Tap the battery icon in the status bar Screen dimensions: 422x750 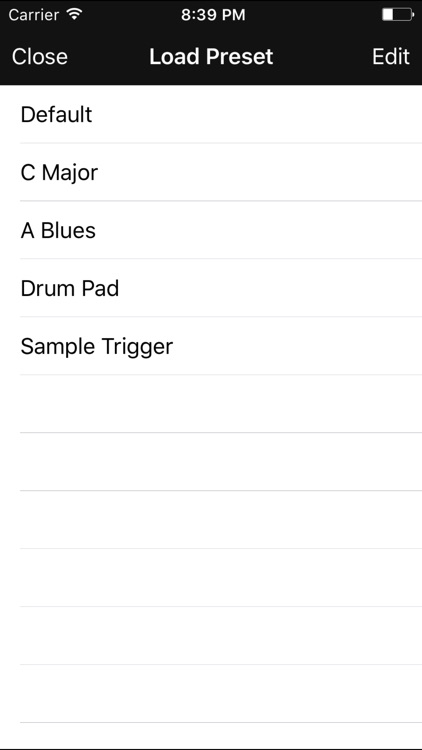coord(398,15)
